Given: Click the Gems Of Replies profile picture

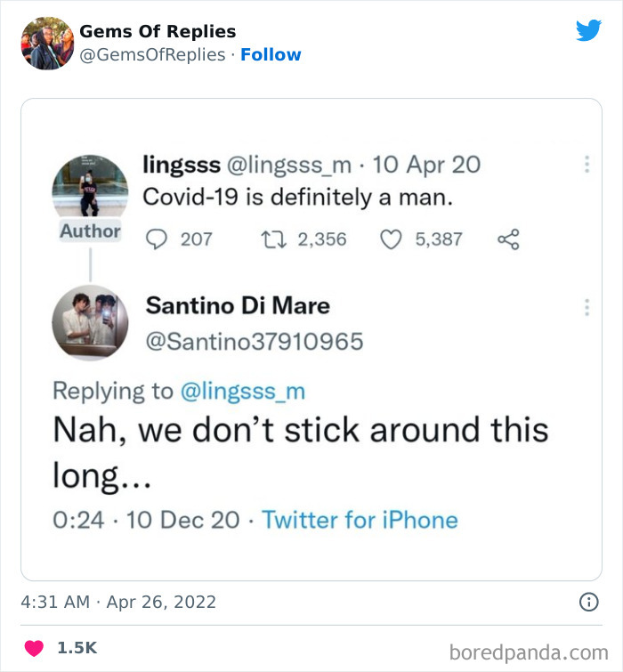Looking at the screenshot, I should 46,43.
